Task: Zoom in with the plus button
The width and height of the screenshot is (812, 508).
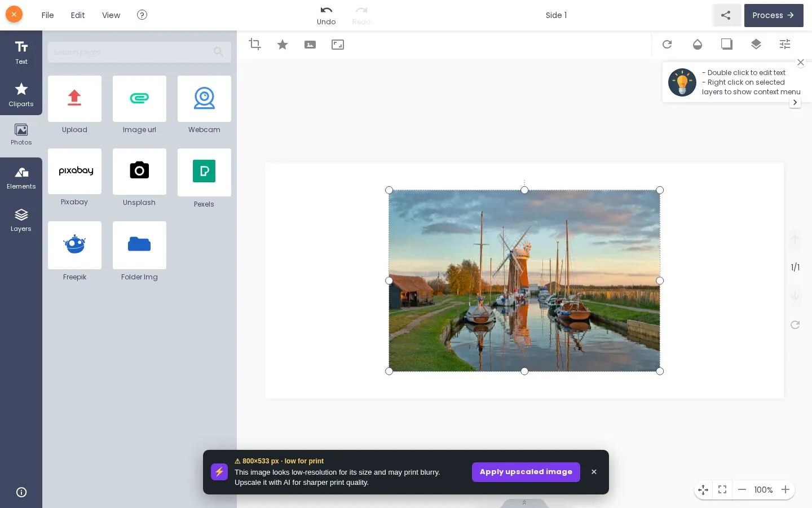Action: (785, 490)
